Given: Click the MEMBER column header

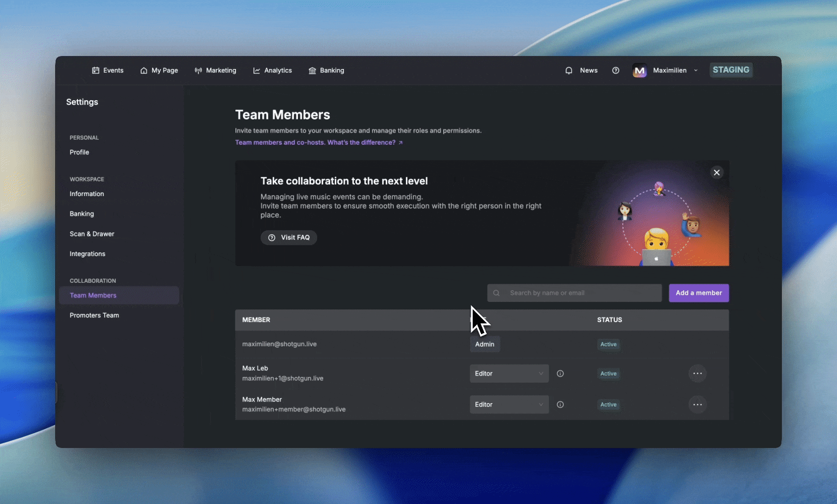Looking at the screenshot, I should coord(256,320).
